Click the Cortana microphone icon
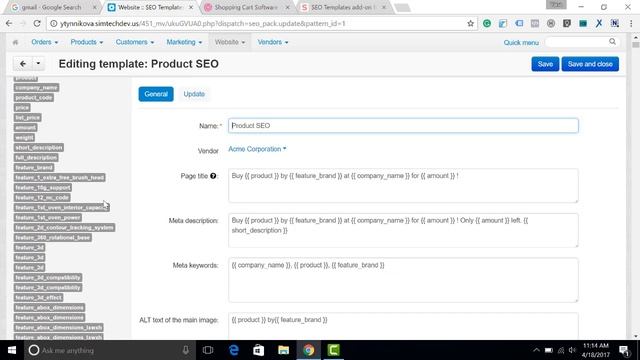This screenshot has width=640, height=360. [186, 350]
